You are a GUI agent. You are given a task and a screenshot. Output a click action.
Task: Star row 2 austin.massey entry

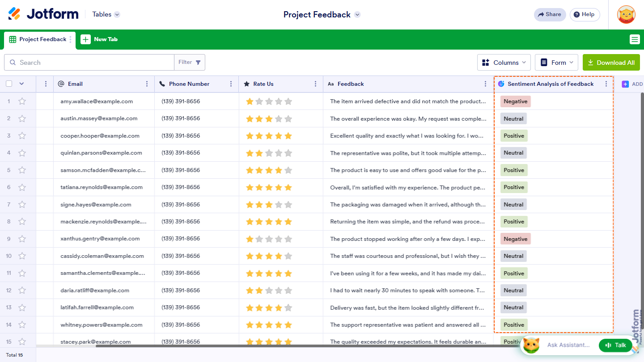[22, 118]
